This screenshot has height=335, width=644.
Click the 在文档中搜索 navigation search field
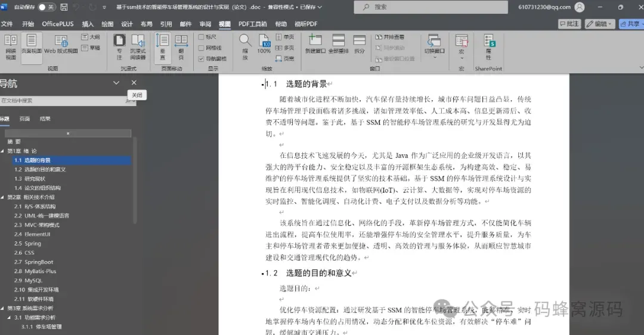[x=66, y=101]
